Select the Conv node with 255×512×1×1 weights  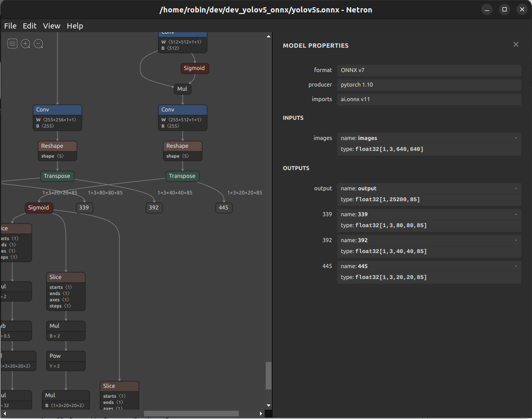tap(182, 118)
